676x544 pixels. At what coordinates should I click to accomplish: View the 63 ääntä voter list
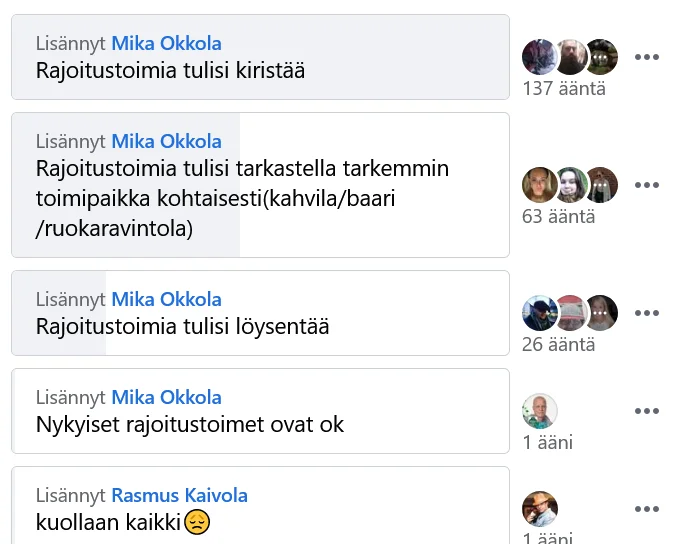559,216
